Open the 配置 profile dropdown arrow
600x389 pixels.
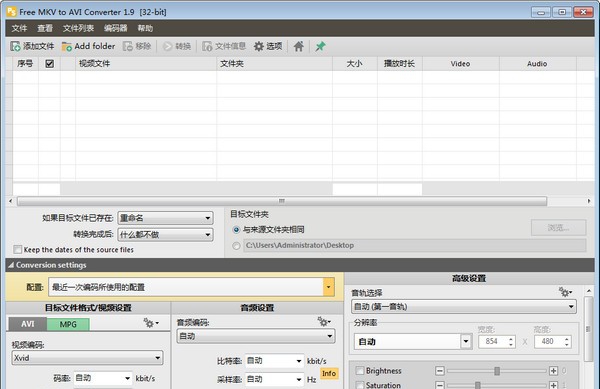pos(329,287)
